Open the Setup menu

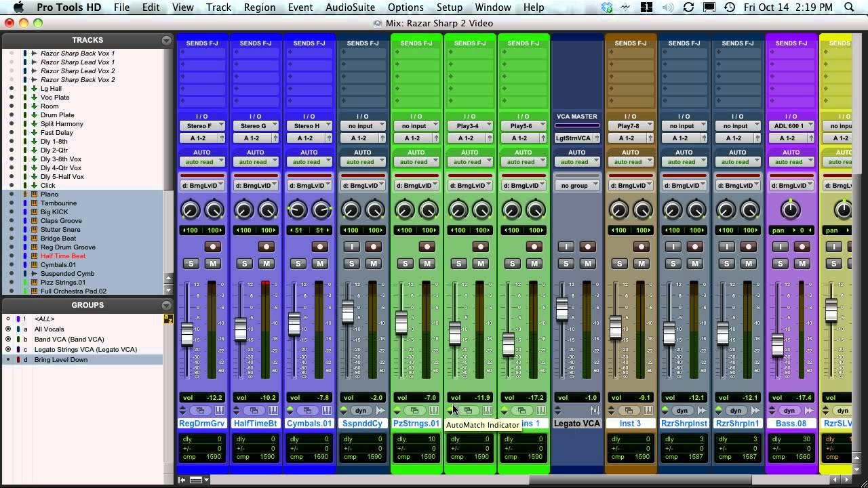click(x=449, y=7)
